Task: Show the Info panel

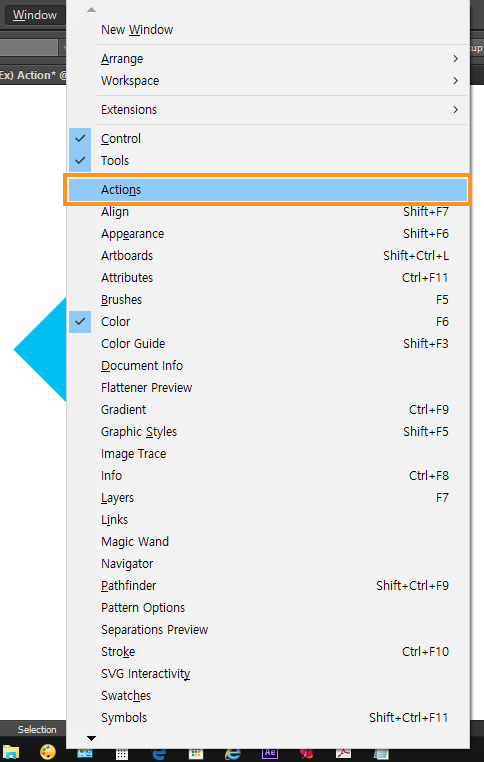Action: coord(268,476)
